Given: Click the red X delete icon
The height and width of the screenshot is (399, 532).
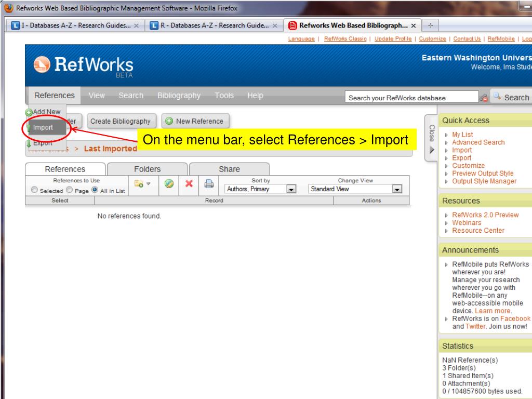Looking at the screenshot, I should [189, 183].
